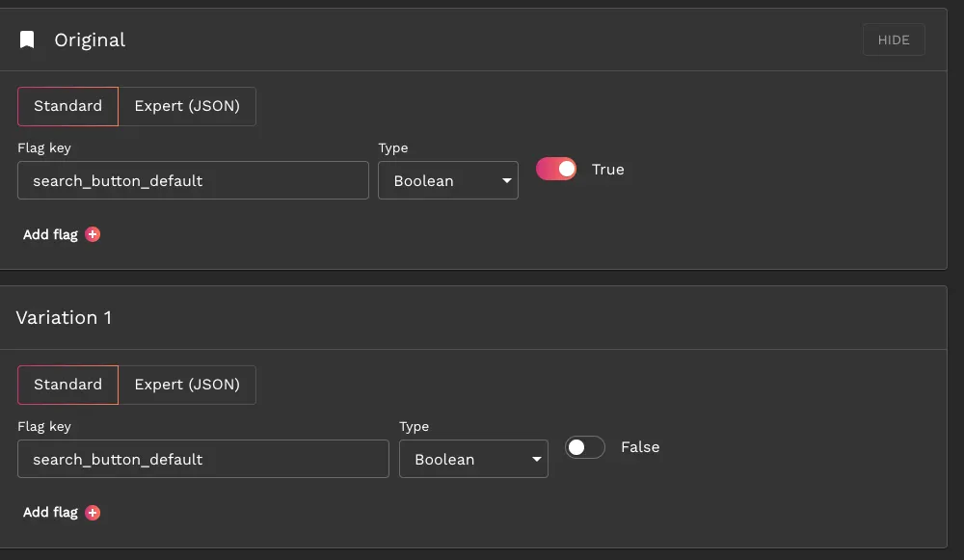This screenshot has height=560, width=964.
Task: Click Add flag text in Variation 1 section
Action: point(50,513)
